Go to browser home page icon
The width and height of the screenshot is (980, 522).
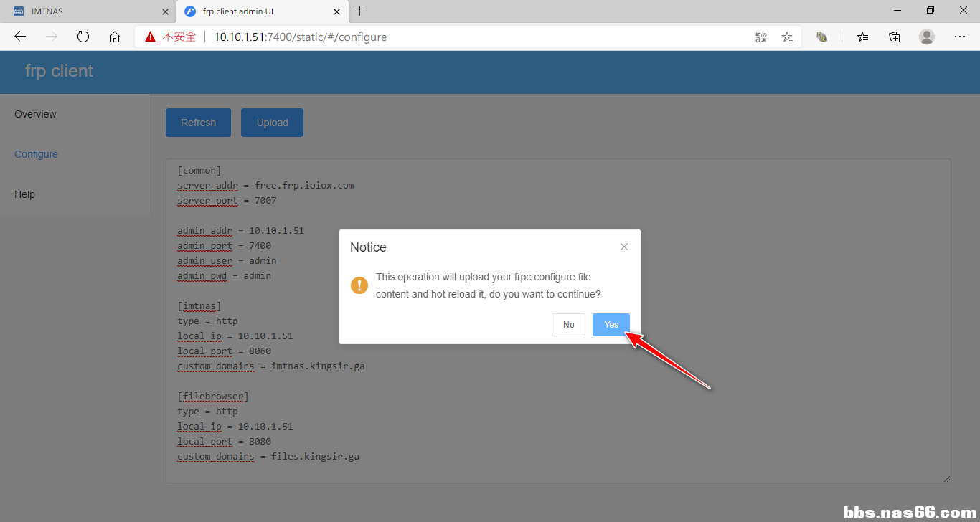coord(115,37)
